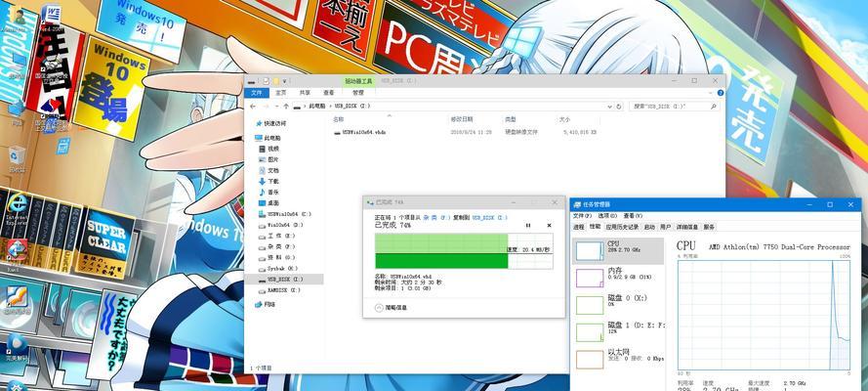Switch to the 共享 ribbon tab
The height and width of the screenshot is (391, 868).
point(305,93)
